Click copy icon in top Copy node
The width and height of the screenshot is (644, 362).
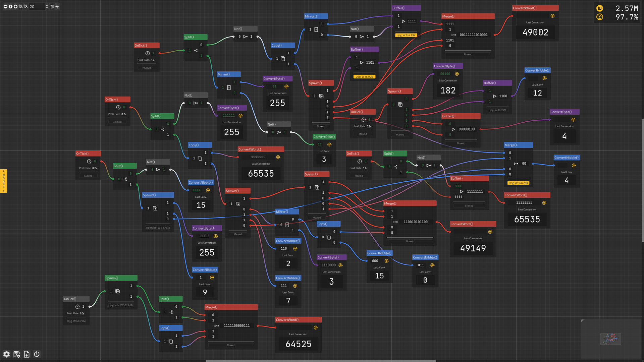[283, 59]
